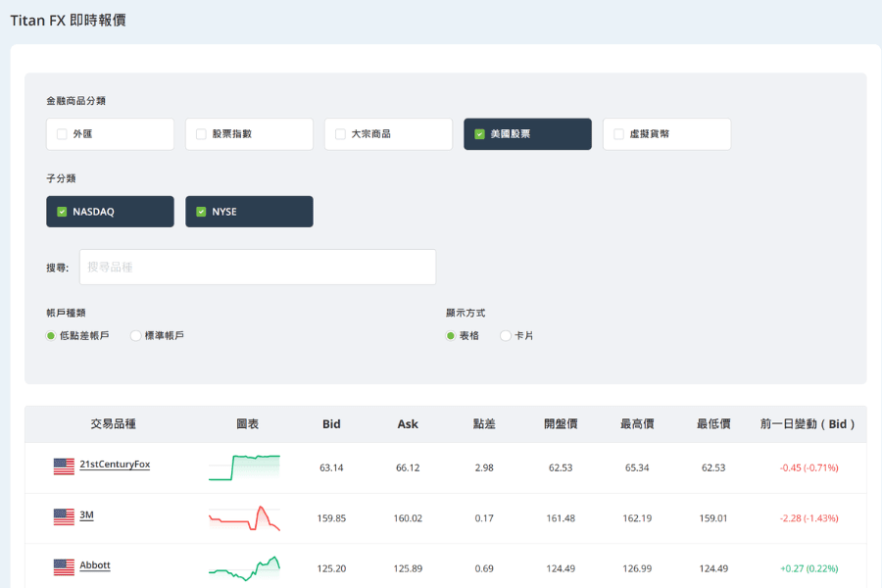Screen dimensions: 882x588
Task: Switch display mode to 卡片
Action: point(506,336)
